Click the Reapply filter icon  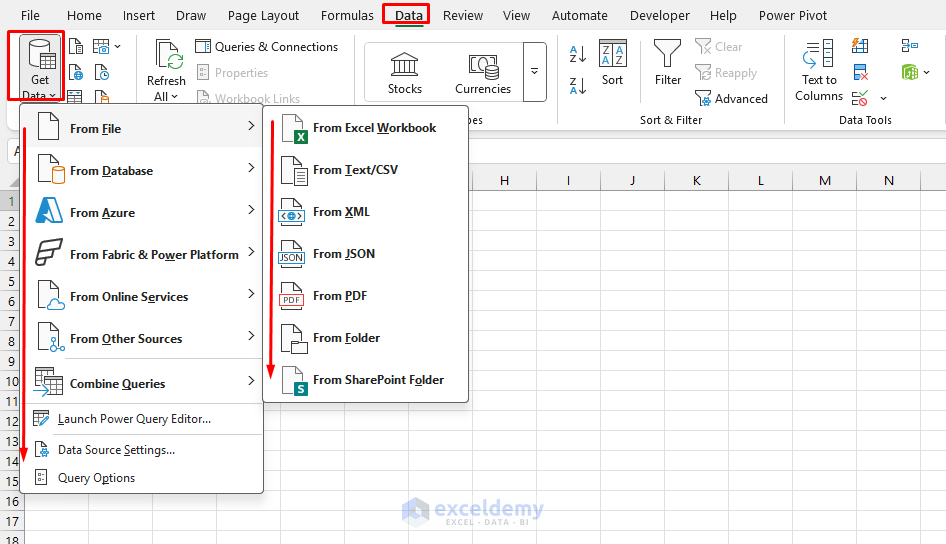pyautogui.click(x=703, y=72)
